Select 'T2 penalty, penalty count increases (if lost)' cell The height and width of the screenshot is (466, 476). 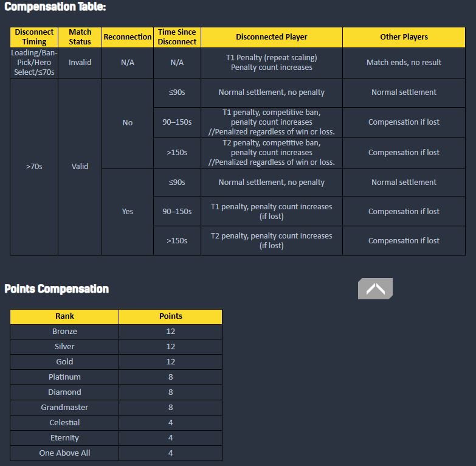(x=271, y=240)
